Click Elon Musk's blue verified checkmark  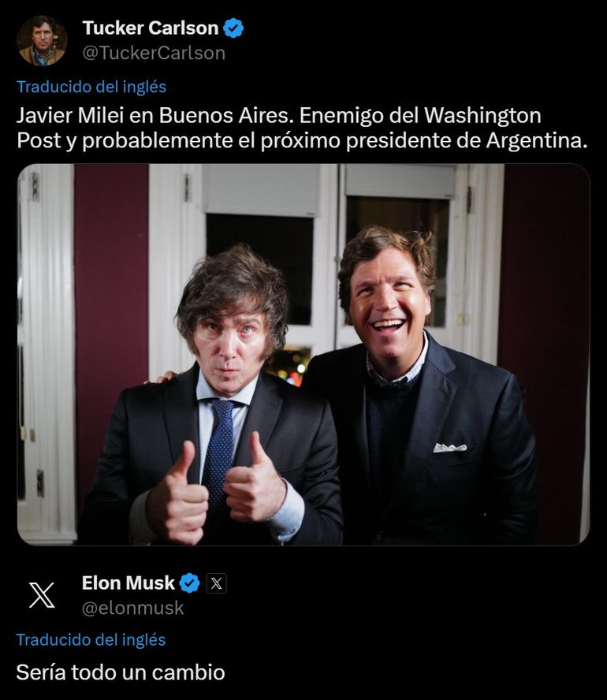(189, 583)
